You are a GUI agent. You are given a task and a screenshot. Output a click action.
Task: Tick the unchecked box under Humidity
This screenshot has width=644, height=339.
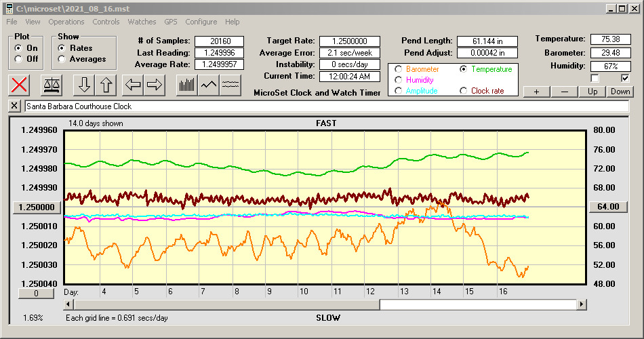click(x=595, y=78)
